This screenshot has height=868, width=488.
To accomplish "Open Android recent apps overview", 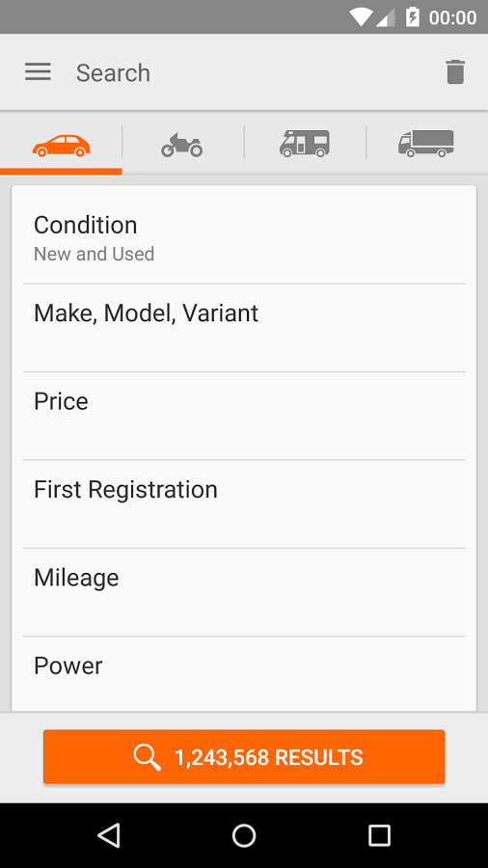I will (x=380, y=835).
